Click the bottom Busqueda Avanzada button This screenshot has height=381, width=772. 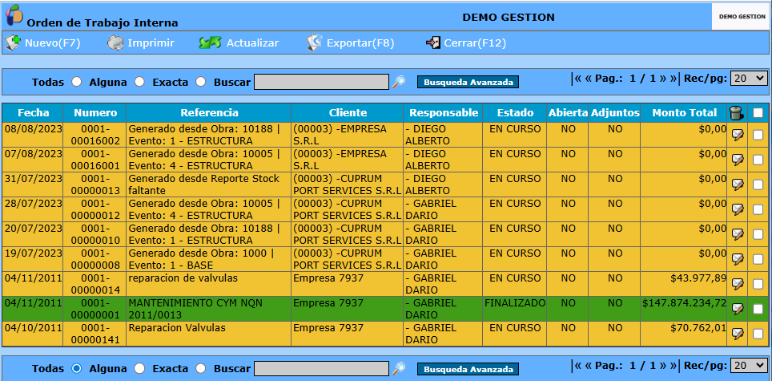tap(468, 369)
